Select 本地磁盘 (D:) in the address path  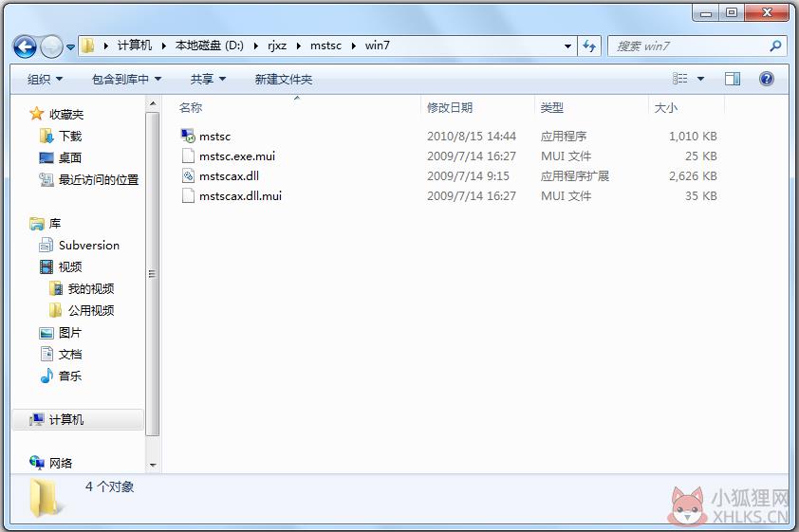(x=210, y=46)
